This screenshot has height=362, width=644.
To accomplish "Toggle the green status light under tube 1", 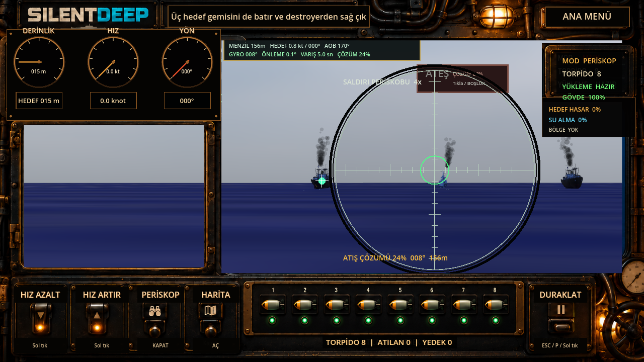I will point(272,320).
